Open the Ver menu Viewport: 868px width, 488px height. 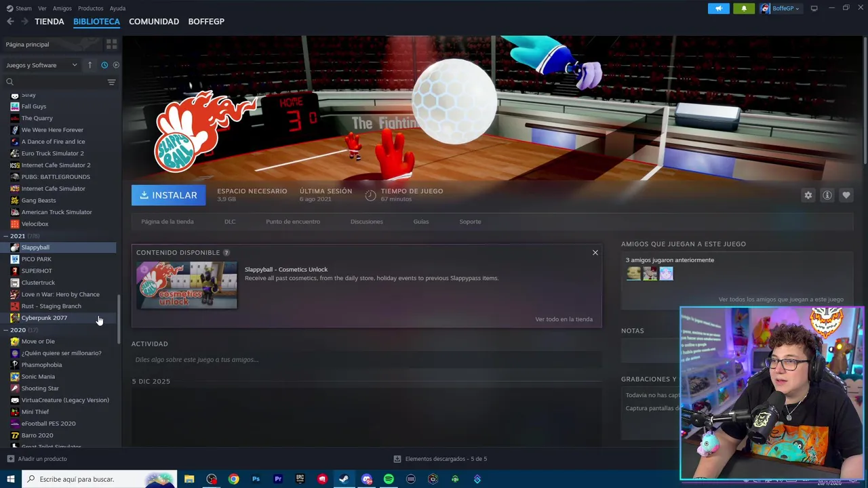pos(42,8)
